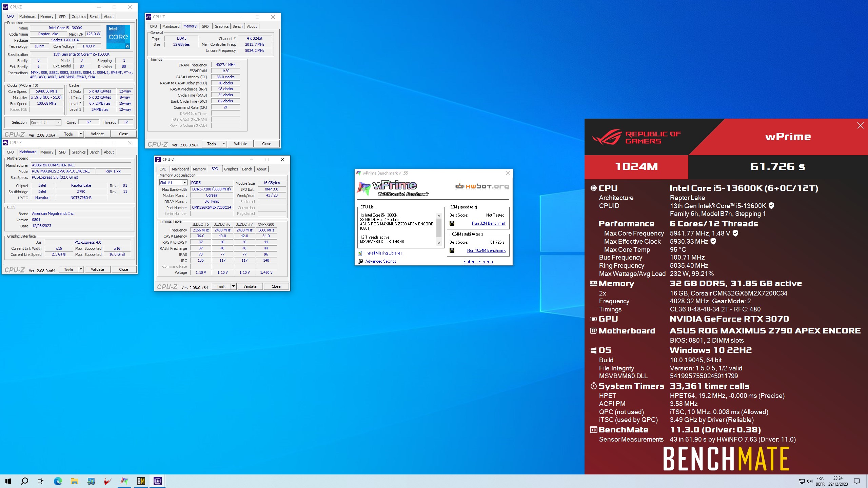This screenshot has width=868, height=488.
Task: Open the Socket #1 selection dropdown
Action: pyautogui.click(x=58, y=122)
